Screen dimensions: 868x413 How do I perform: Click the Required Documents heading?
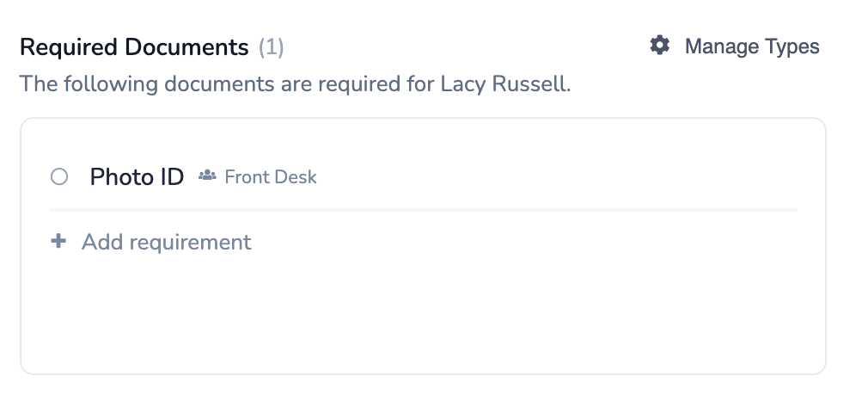point(134,46)
